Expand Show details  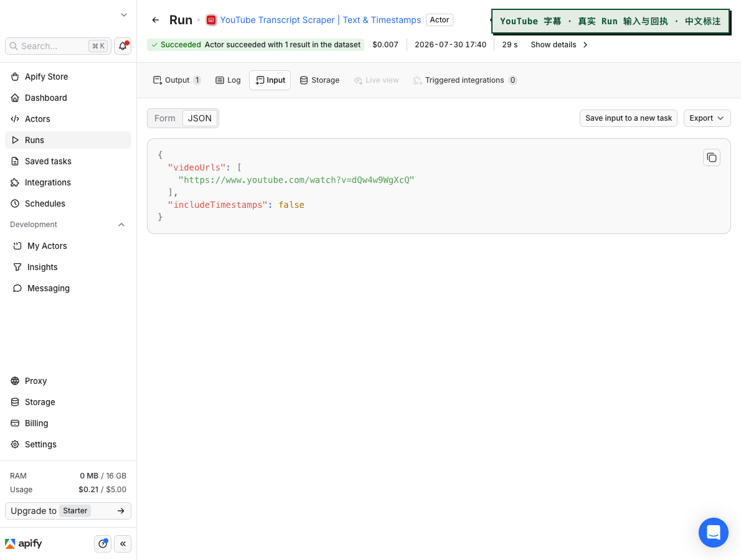pyautogui.click(x=559, y=45)
